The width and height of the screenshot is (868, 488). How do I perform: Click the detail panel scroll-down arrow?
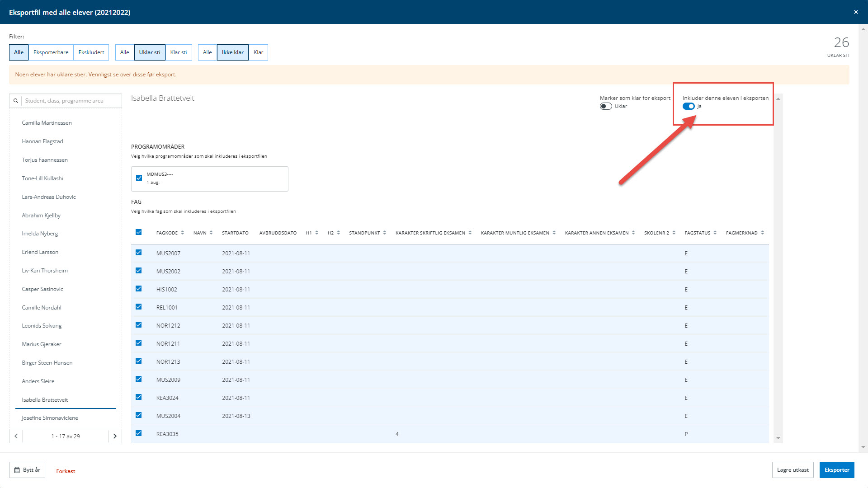tap(778, 438)
